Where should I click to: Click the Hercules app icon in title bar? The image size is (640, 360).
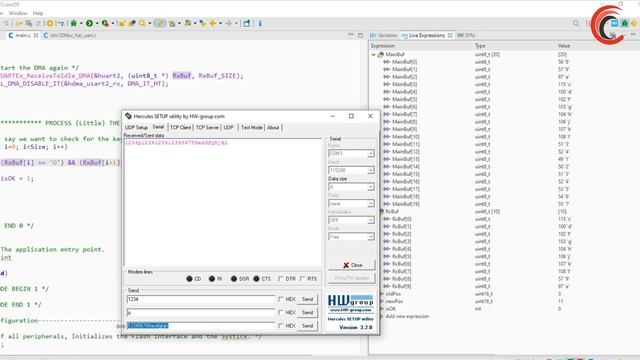(128, 116)
